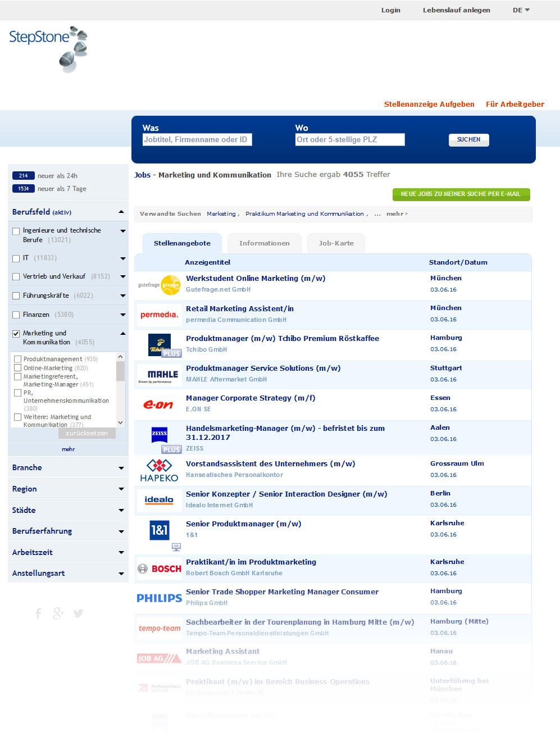This screenshot has height=755, width=560.
Task: Click the monitor icon under 1&1 logo
Action: click(176, 547)
